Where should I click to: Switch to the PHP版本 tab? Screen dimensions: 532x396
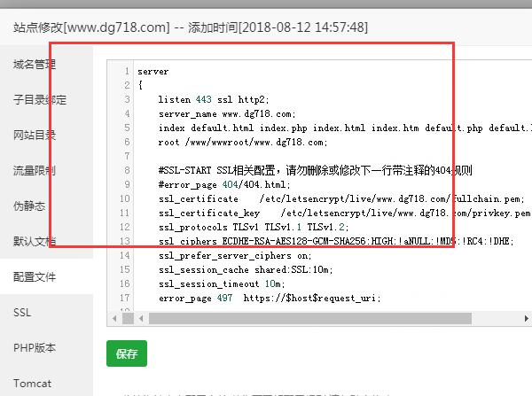33,348
